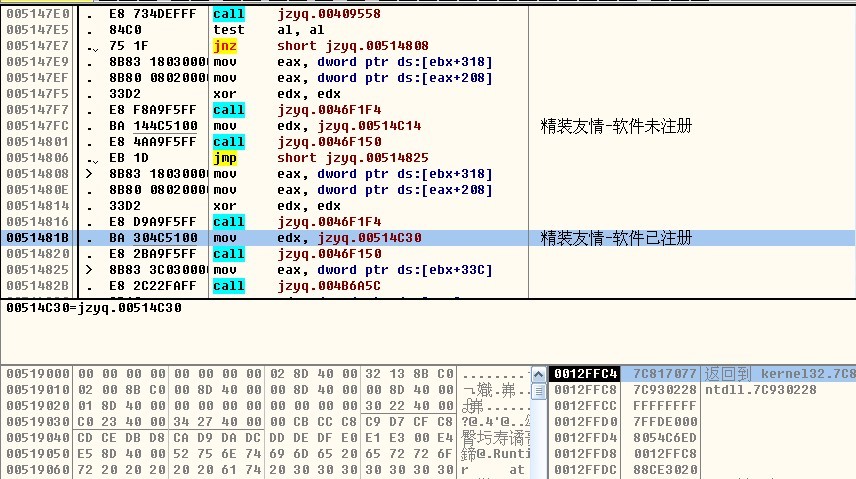Select dump row address 00519020
Viewport: 856px width, 479px height.
[x=38, y=406]
